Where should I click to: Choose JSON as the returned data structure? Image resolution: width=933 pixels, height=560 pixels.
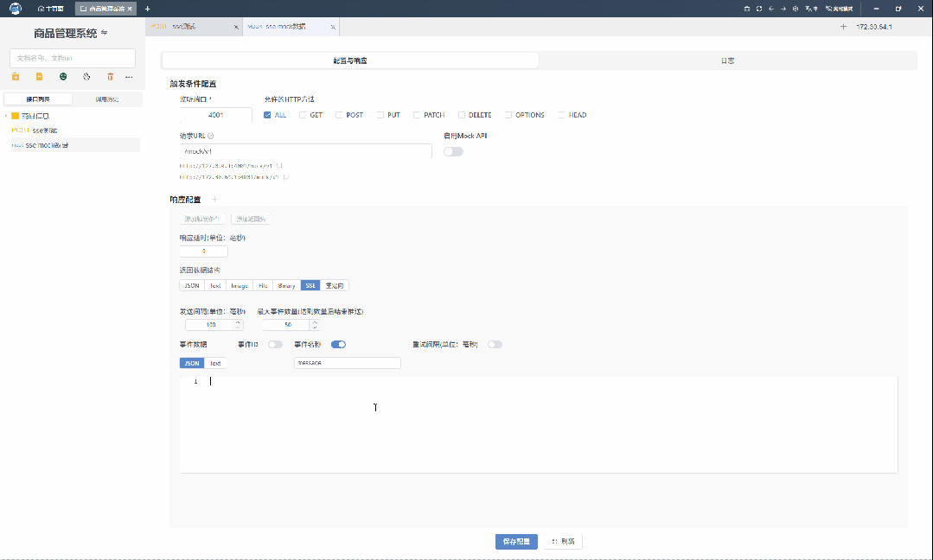click(x=192, y=286)
